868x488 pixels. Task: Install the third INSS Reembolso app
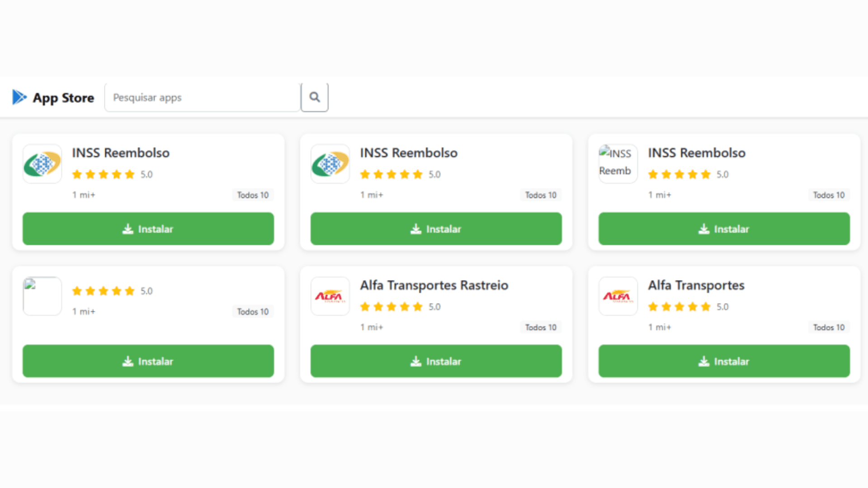(724, 229)
